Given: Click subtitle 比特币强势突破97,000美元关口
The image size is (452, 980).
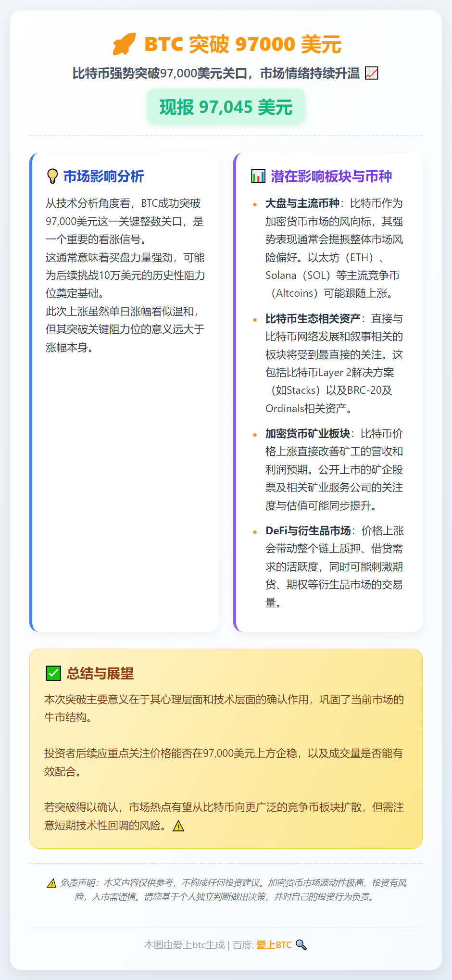Looking at the screenshot, I should click(160, 73).
